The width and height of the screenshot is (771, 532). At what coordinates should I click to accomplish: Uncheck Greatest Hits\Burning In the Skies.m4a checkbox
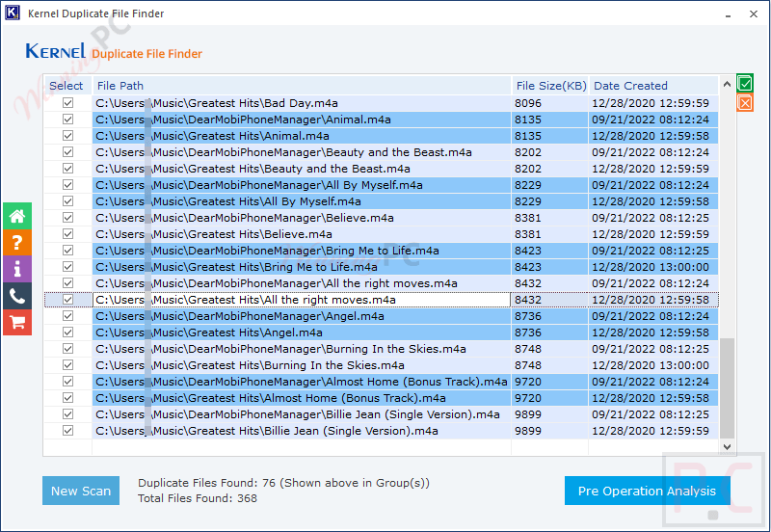[x=67, y=365]
